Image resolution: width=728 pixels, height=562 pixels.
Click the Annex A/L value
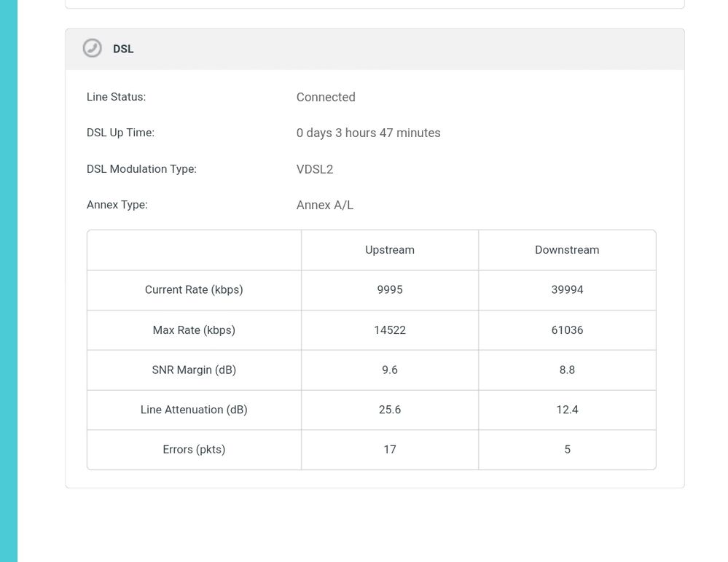325,205
